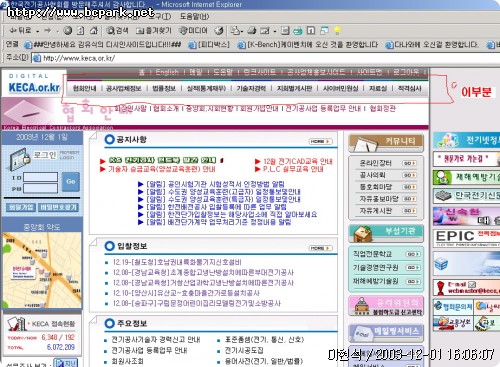
Task: Click the English link in top bar
Action: pyautogui.click(x=167, y=72)
